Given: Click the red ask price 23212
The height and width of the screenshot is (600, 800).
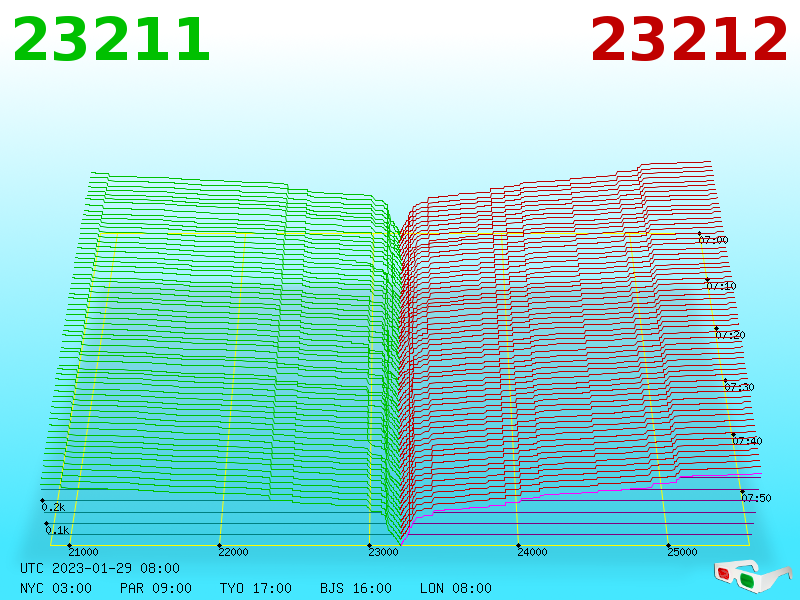Looking at the screenshot, I should (x=689, y=39).
